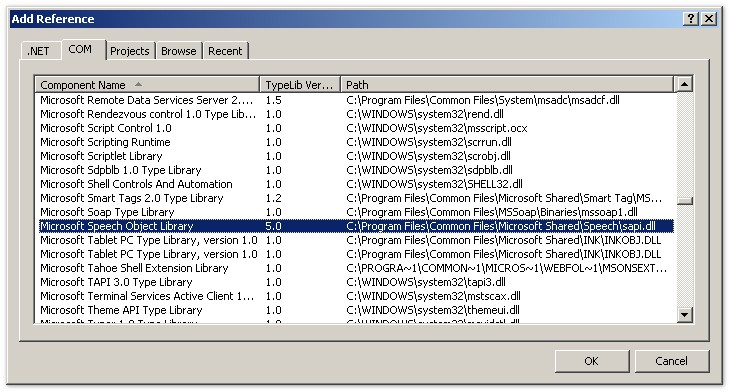Click the SHELL32.dll path cell
Image resolution: width=729 pixels, height=391 pixels.
pyautogui.click(x=434, y=184)
